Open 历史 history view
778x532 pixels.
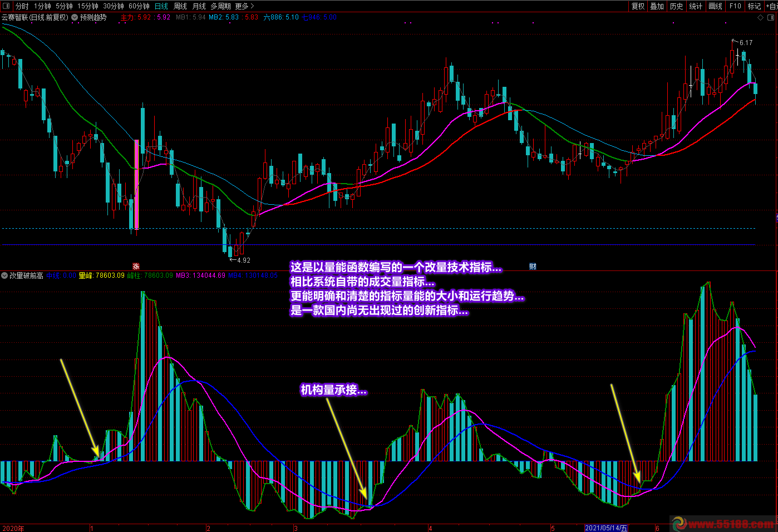pos(676,6)
